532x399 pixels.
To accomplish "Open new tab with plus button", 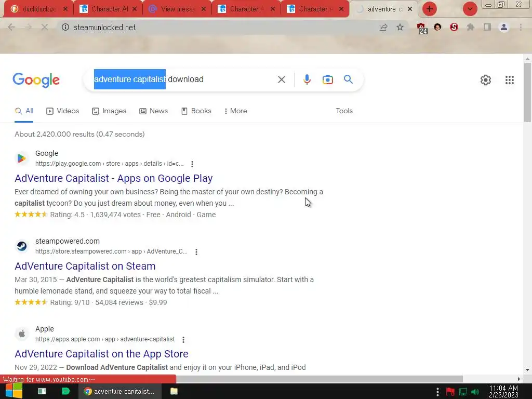I will coord(430,9).
